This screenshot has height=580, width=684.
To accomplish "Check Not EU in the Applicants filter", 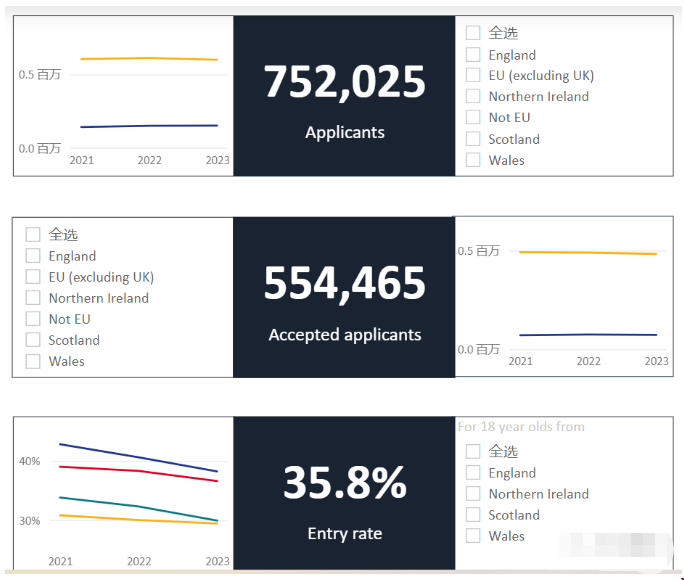I will pos(473,117).
